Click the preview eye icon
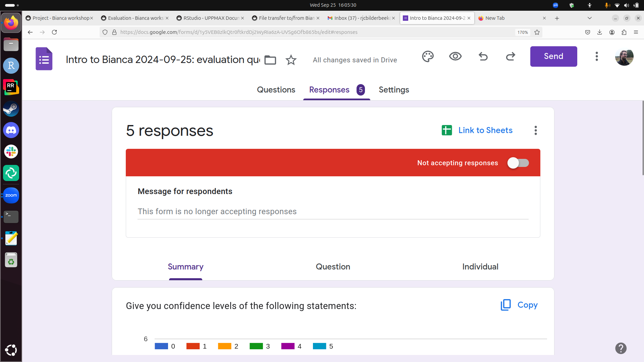 455,57
